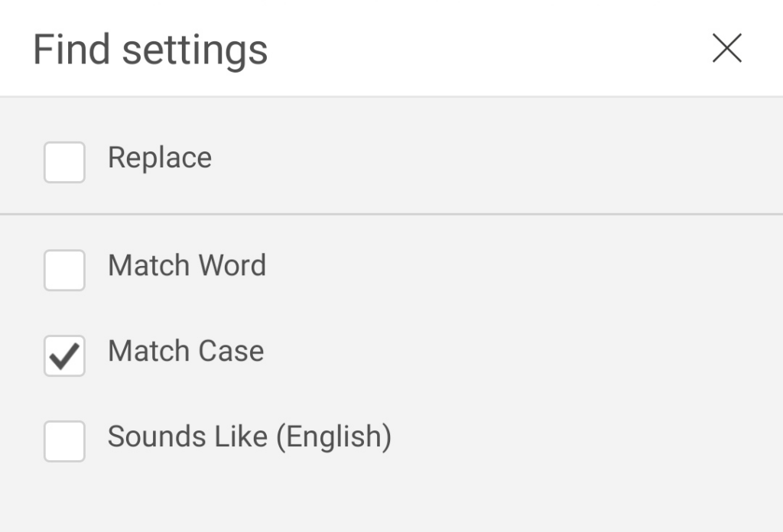The height and width of the screenshot is (532, 783).
Task: Uncheck the Match Case checkbox
Action: pos(64,355)
